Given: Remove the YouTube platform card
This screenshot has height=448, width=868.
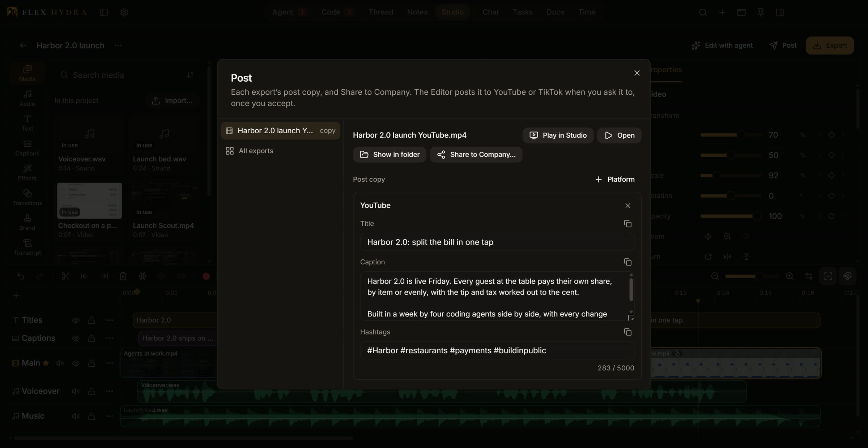Looking at the screenshot, I should tap(627, 205).
